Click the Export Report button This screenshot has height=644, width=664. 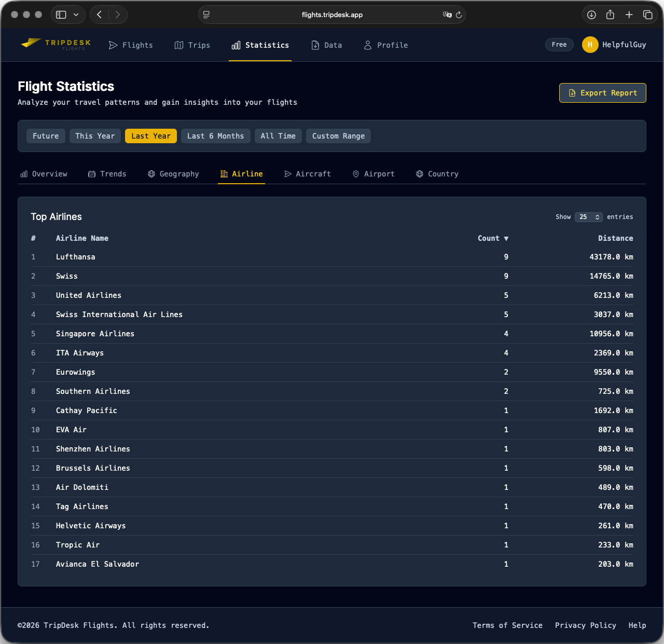[603, 93]
